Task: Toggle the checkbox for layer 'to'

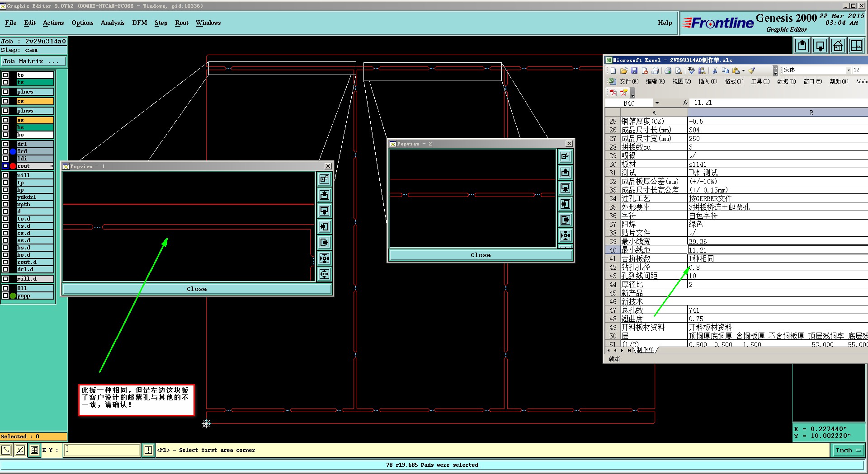Action: [x=5, y=75]
